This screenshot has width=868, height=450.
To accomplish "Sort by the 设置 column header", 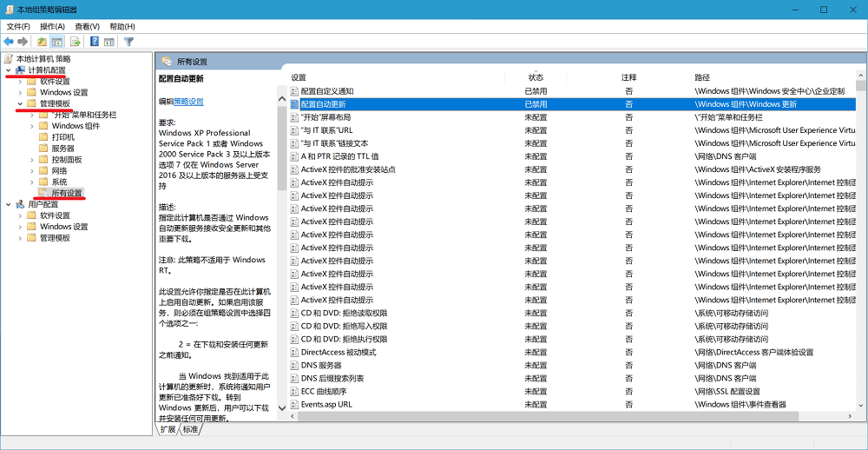I will click(x=397, y=77).
